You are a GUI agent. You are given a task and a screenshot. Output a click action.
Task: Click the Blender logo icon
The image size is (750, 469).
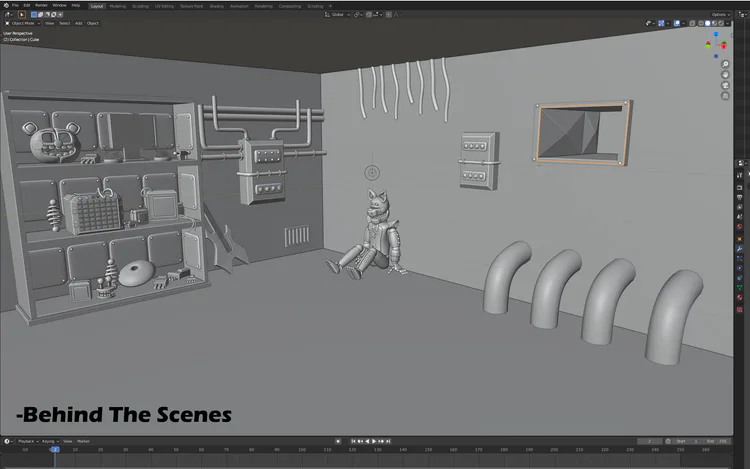pos(6,5)
